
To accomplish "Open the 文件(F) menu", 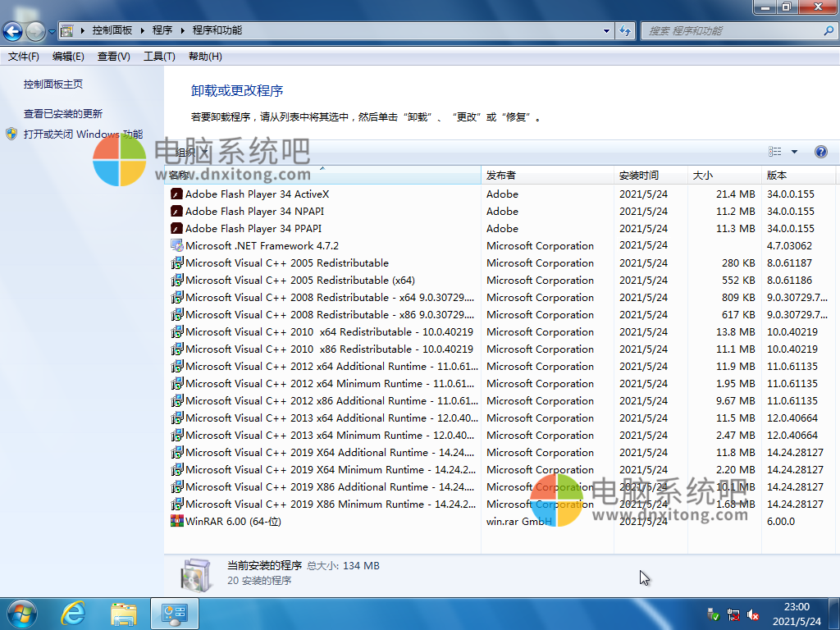I will (20, 56).
